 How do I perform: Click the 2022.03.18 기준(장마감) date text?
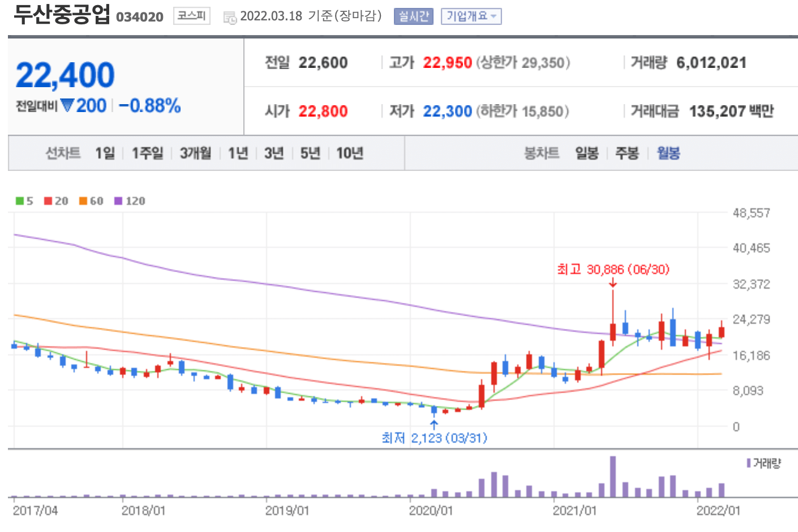311,16
